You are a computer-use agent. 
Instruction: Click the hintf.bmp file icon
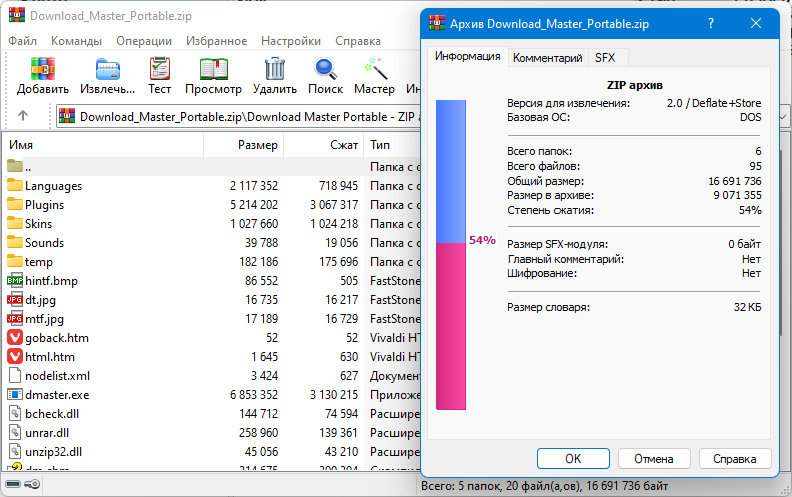click(15, 280)
